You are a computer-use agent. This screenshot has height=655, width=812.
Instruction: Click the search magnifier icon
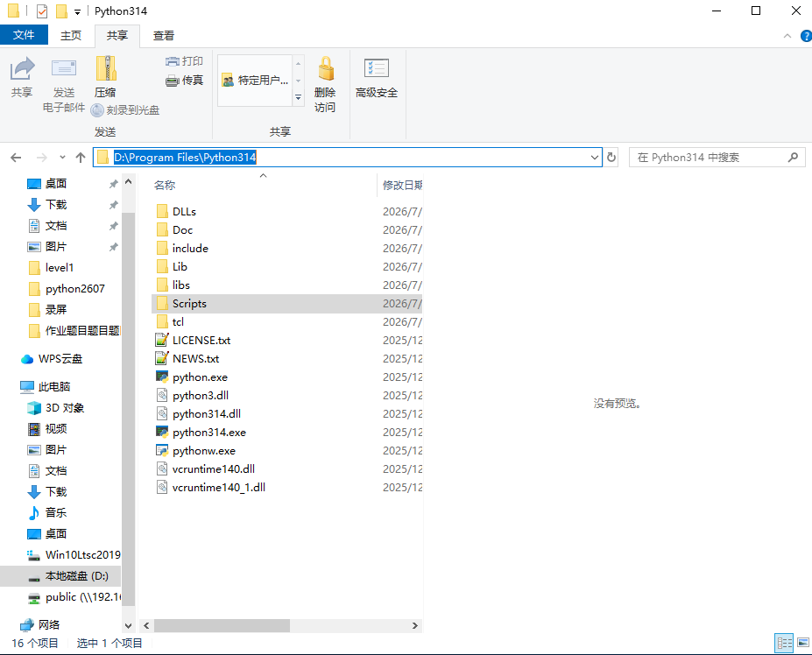point(793,157)
